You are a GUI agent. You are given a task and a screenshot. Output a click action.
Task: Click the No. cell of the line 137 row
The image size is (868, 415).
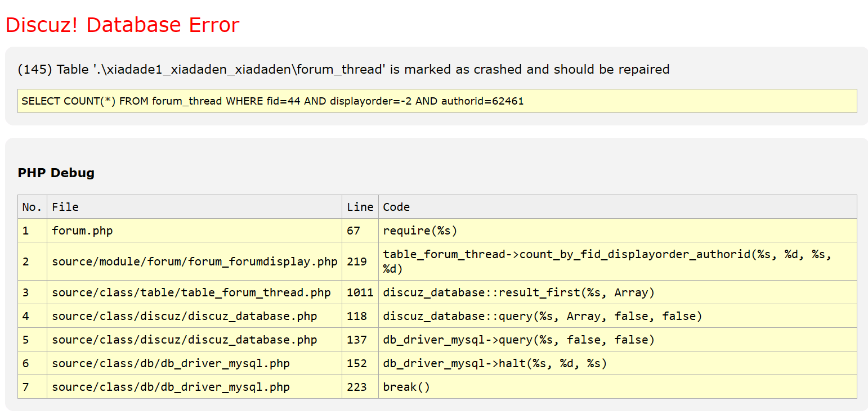point(32,340)
